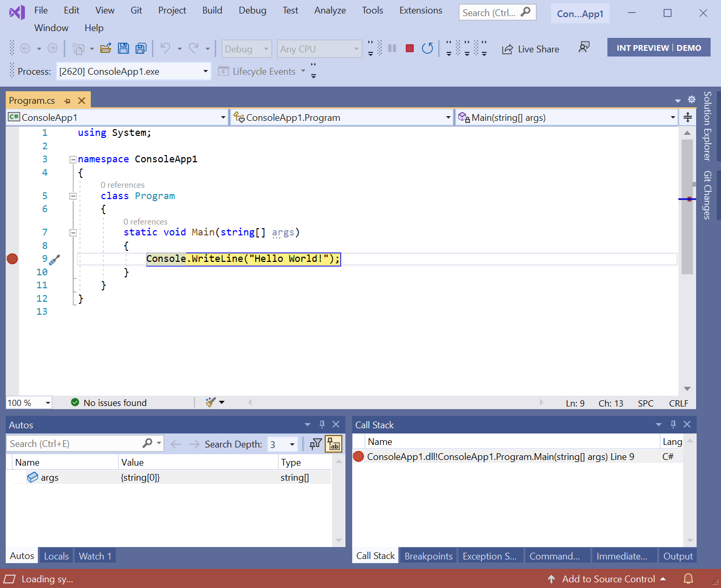Click the split editor window icon

tap(688, 117)
